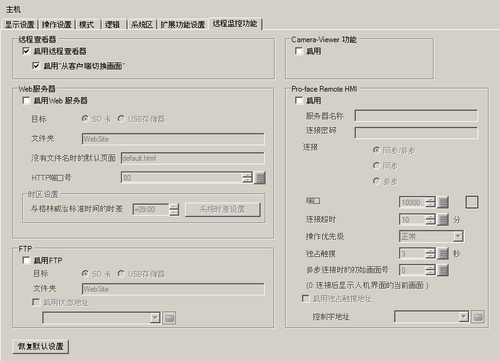Toggle 启用"从客户端切换画面" checkbox
Image resolution: width=500 pixels, height=361 pixels.
point(36,66)
